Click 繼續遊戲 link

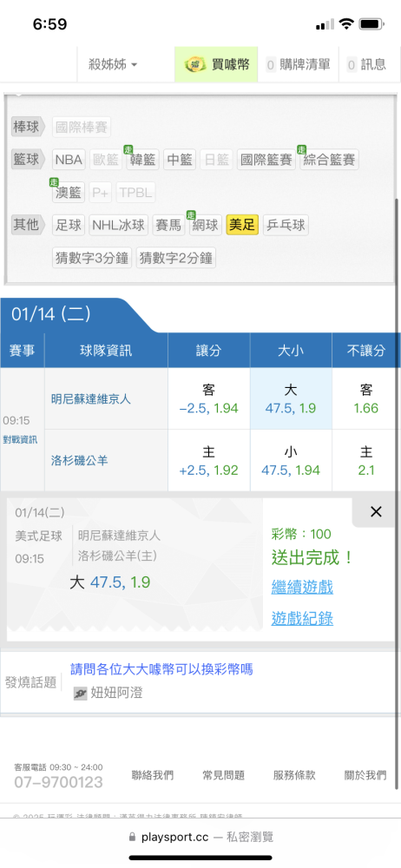tap(302, 587)
